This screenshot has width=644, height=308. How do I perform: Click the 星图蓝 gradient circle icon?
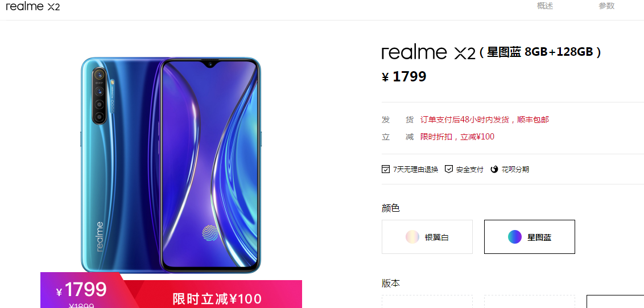pyautogui.click(x=515, y=237)
